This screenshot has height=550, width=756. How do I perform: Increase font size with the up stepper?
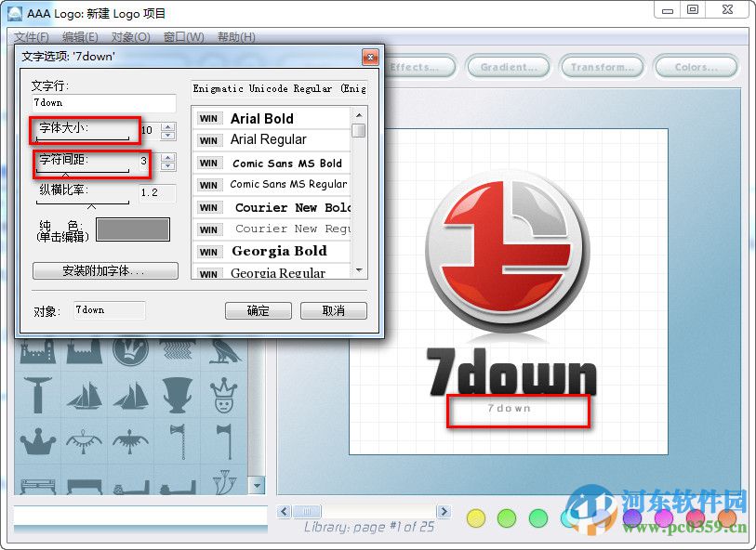[167, 126]
